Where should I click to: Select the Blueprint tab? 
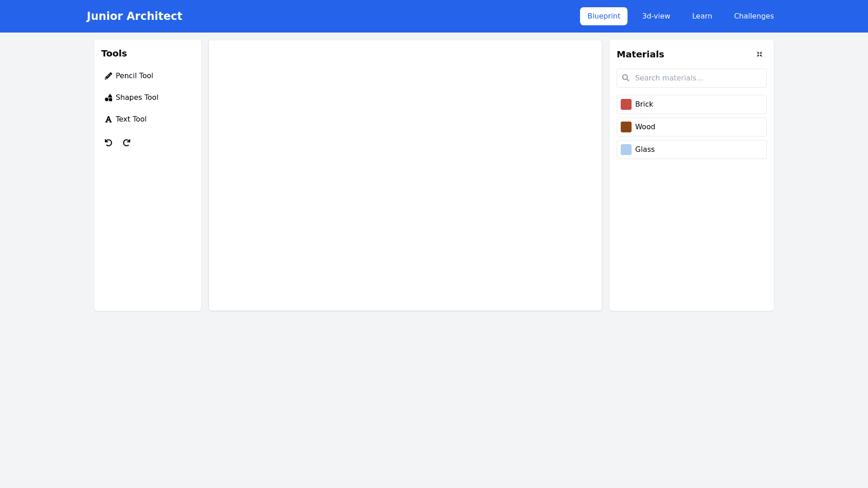604,16
